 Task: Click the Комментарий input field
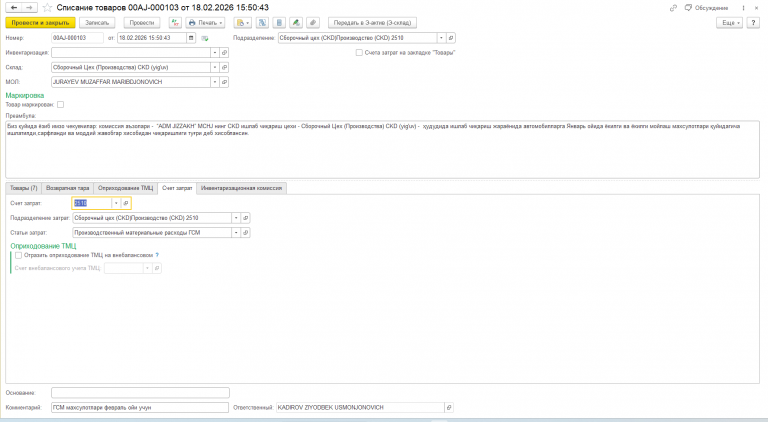click(x=140, y=407)
